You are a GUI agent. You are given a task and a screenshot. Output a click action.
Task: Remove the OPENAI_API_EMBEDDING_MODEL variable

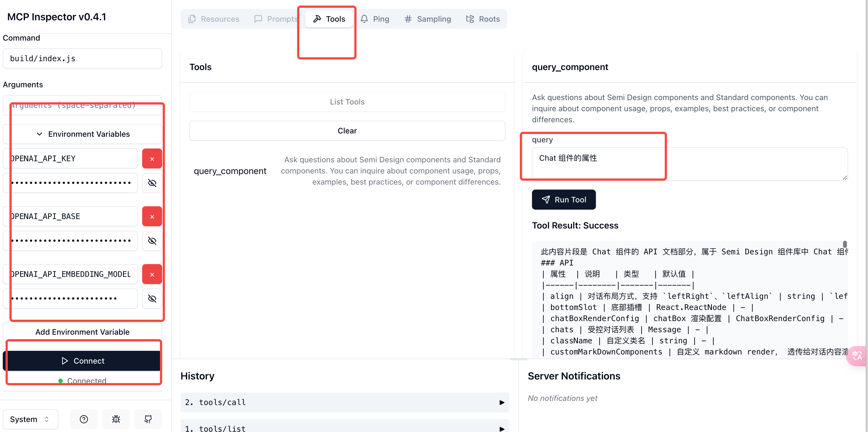(152, 274)
